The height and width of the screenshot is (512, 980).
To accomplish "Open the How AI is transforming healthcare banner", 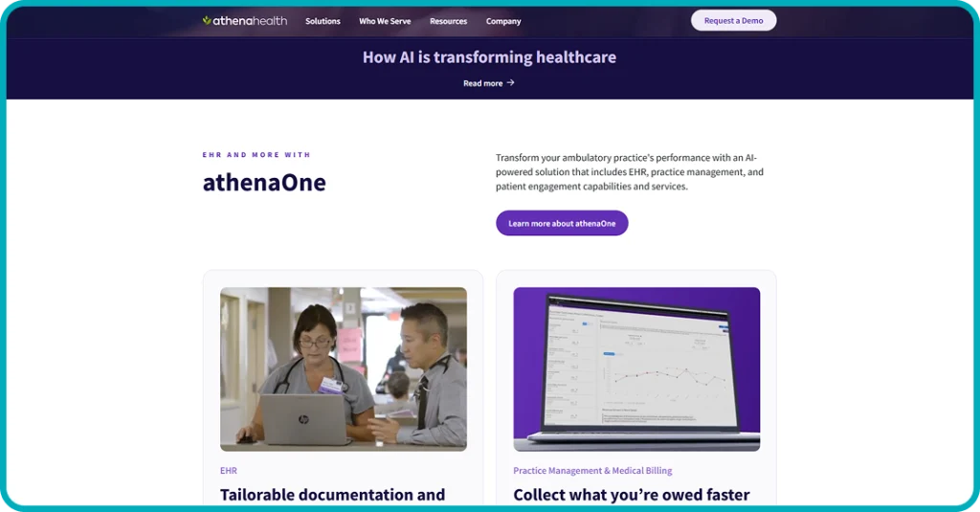I will 489,57.
